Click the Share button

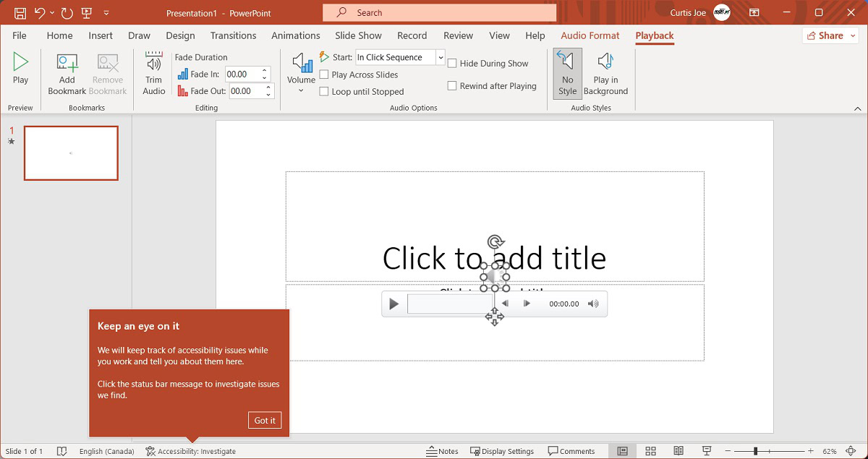[830, 35]
